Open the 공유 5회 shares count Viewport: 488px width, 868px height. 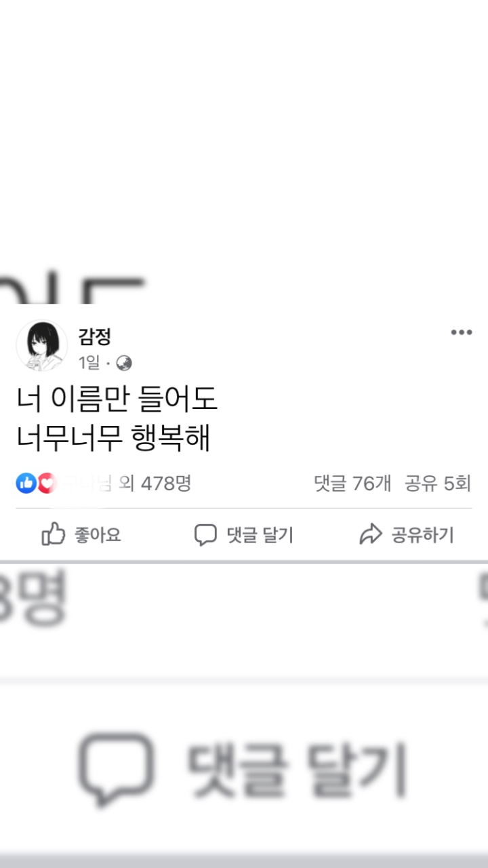[x=438, y=483]
